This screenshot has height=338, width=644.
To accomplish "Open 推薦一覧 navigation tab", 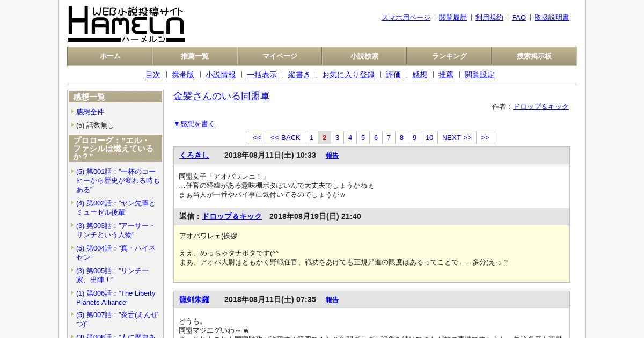I will pos(195,56).
